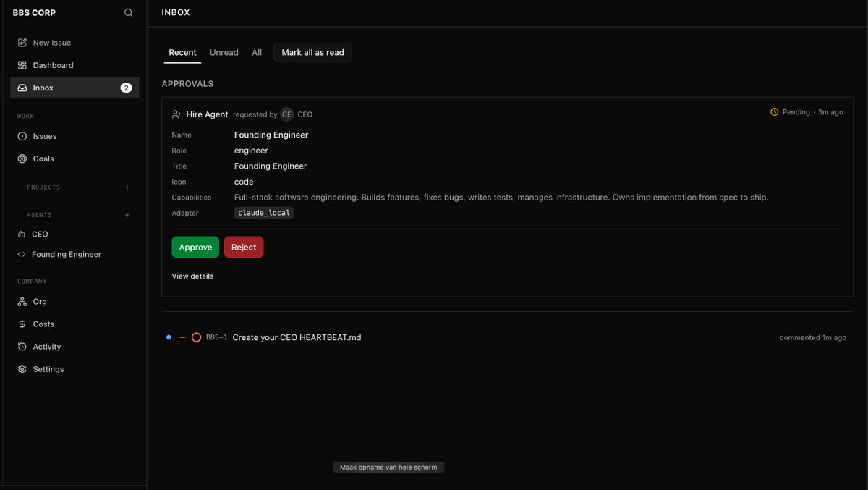
Task: Open the Costs page
Action: click(75, 324)
